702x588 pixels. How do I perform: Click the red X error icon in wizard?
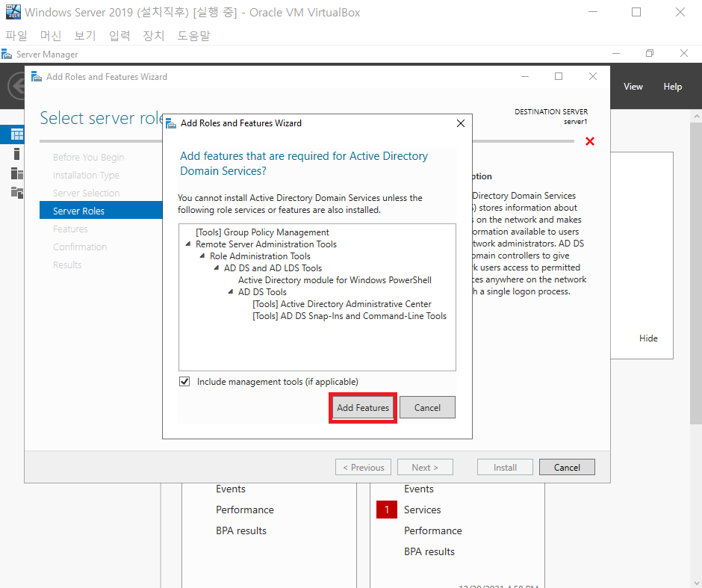590,141
